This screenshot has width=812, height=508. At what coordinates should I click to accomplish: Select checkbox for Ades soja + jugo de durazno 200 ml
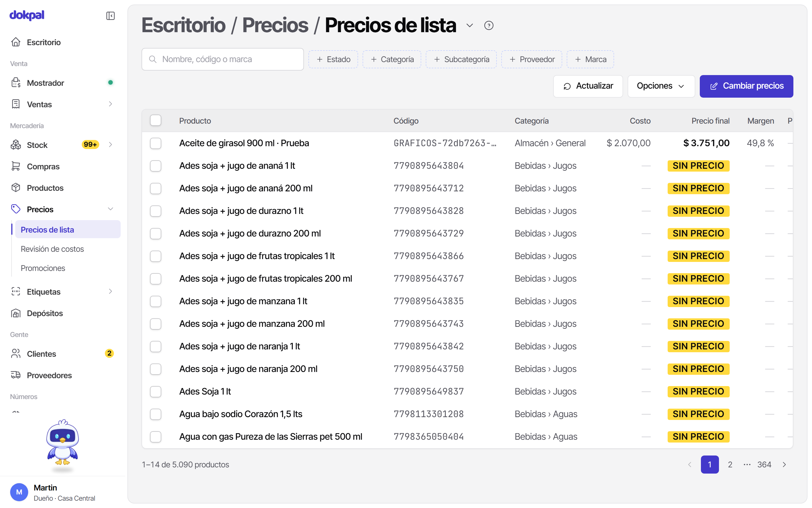click(x=156, y=233)
